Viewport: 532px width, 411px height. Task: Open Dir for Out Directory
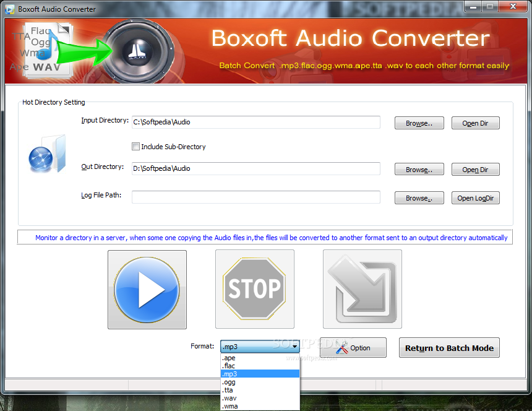pyautogui.click(x=475, y=170)
